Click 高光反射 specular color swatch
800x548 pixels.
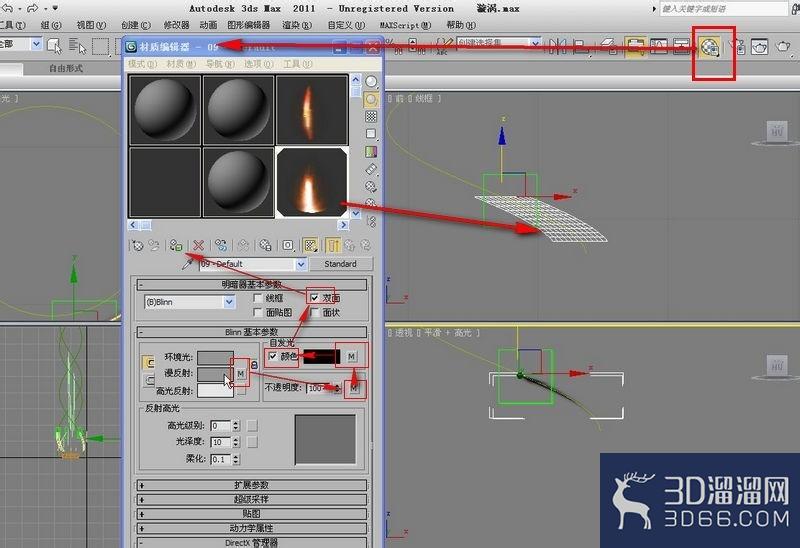[215, 391]
